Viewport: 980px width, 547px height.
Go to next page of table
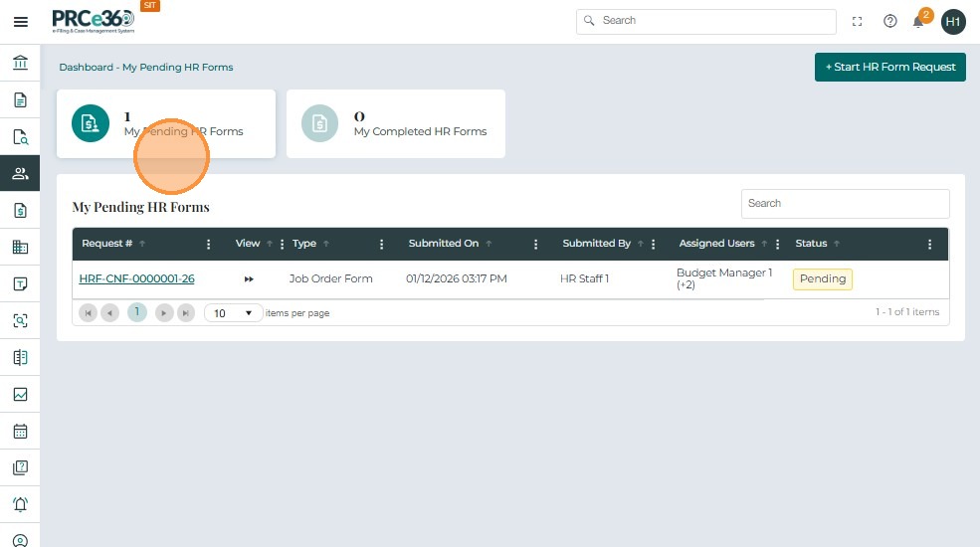click(164, 313)
